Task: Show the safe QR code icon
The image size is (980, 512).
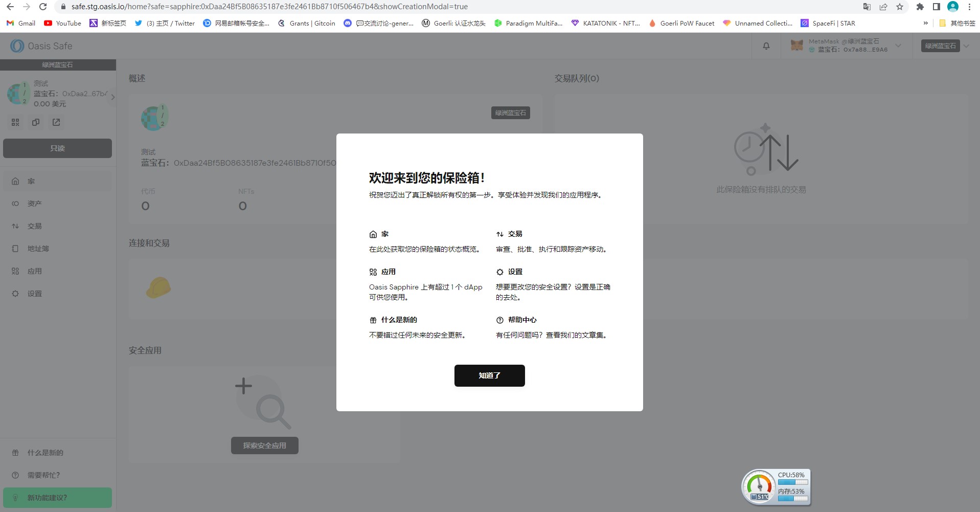Action: click(15, 122)
